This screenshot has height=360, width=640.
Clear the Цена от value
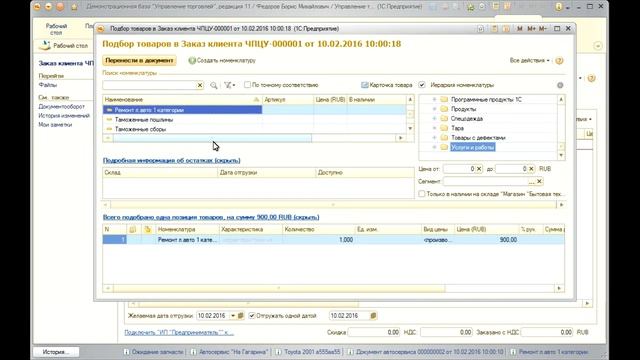click(479, 169)
